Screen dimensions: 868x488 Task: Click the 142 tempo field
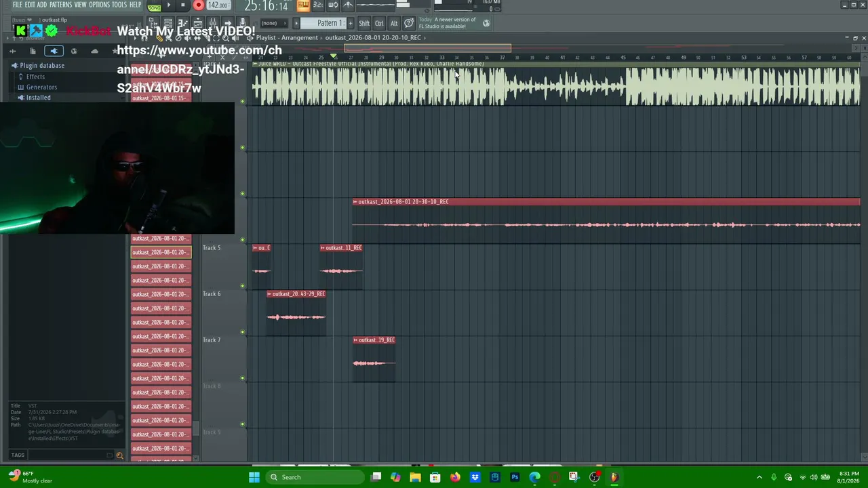pyautogui.click(x=218, y=5)
